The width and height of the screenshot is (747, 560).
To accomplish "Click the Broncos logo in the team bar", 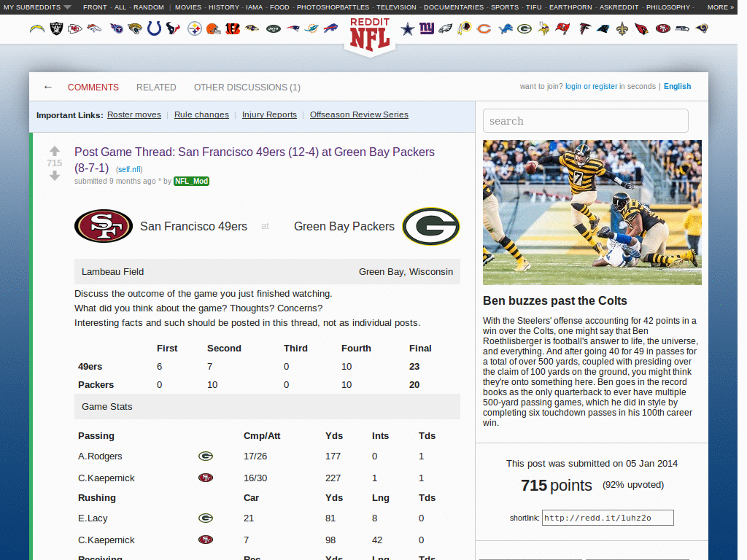I will 94,29.
